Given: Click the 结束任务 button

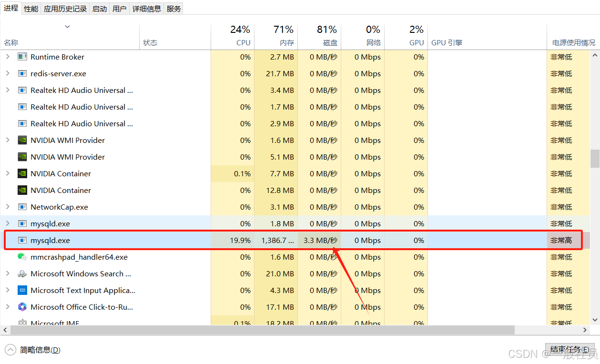Looking at the screenshot, I should 569,350.
